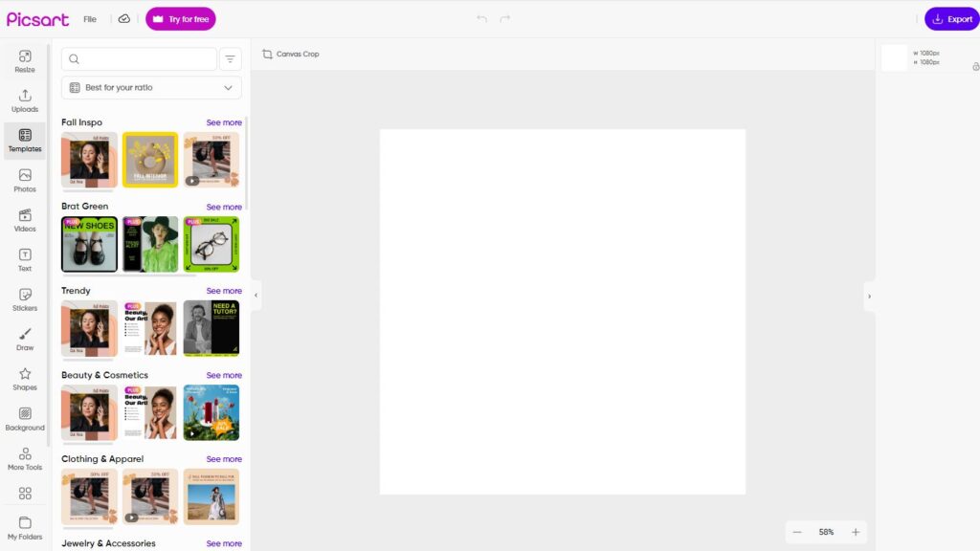Viewport: 980px width, 551px height.
Task: See more Jewelry & Accessories templates
Action: (224, 543)
